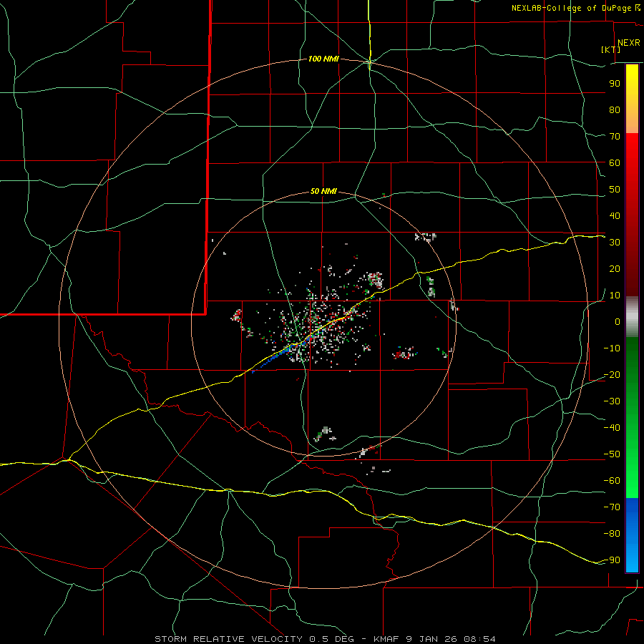Screen dimensions: 644x644
Task: Click the legend value -30
Action: 612,401
